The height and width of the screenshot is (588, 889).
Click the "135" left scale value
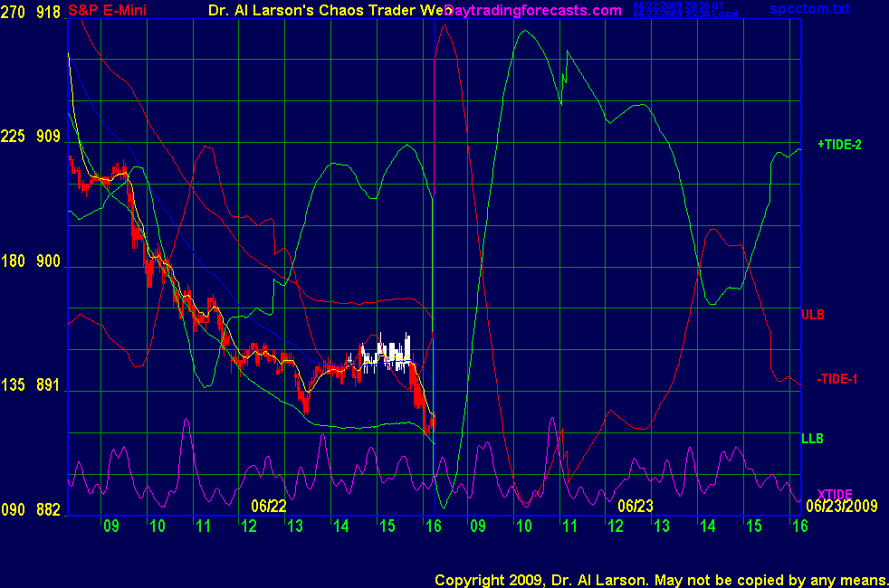point(13,385)
